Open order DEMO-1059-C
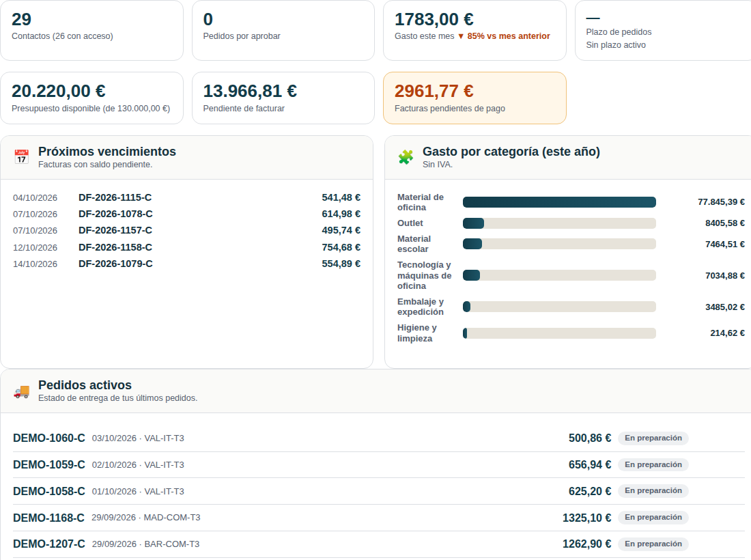Viewport: 751px width, 560px height. 49,464
